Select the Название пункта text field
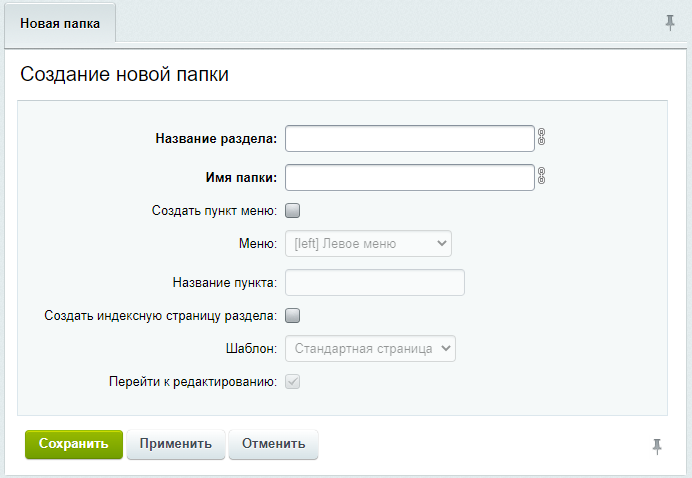 pyautogui.click(x=375, y=283)
